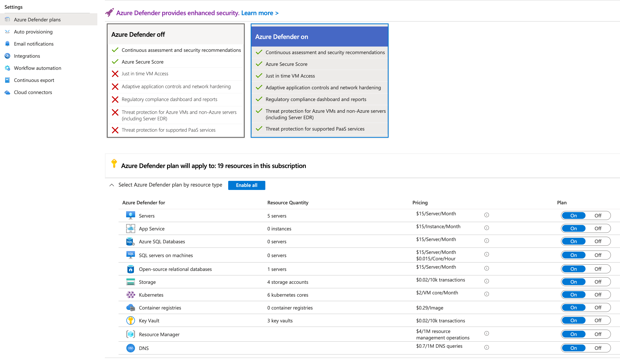Click the Kubernetes pricing info icon
The image size is (620, 364).
click(486, 294)
